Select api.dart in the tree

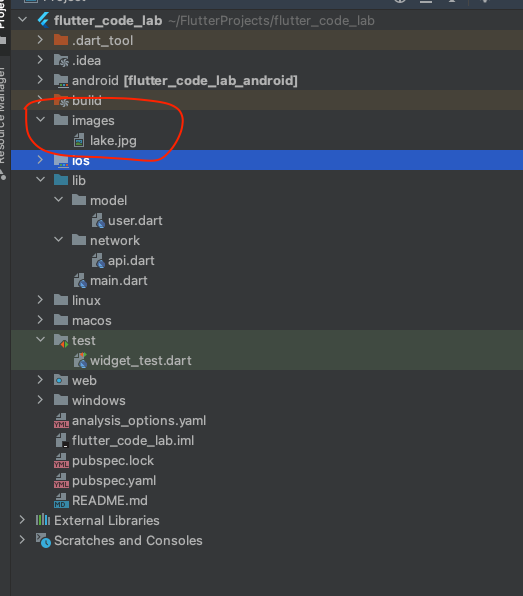[x=131, y=261]
